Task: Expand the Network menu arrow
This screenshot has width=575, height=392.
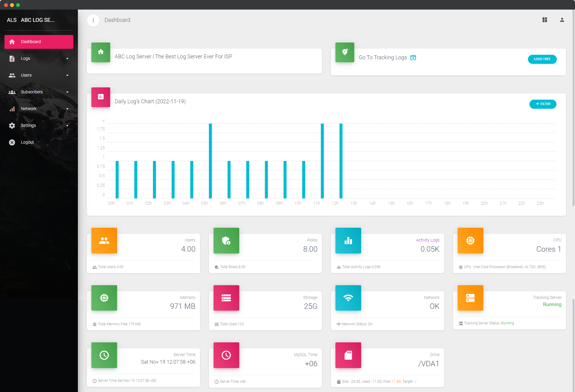Action: coord(67,109)
